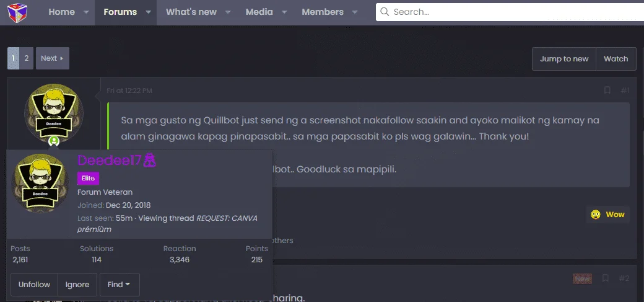Open post #2 permalink

click(624, 278)
